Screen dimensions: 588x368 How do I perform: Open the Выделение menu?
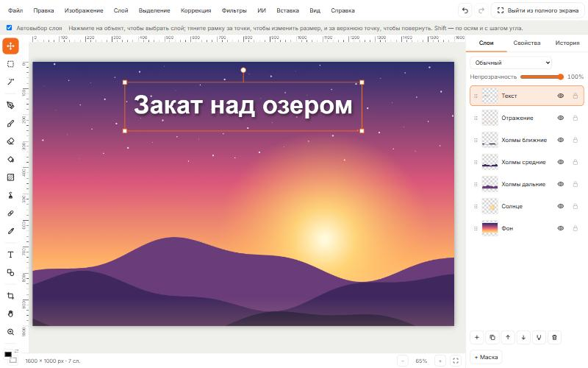[x=154, y=10]
